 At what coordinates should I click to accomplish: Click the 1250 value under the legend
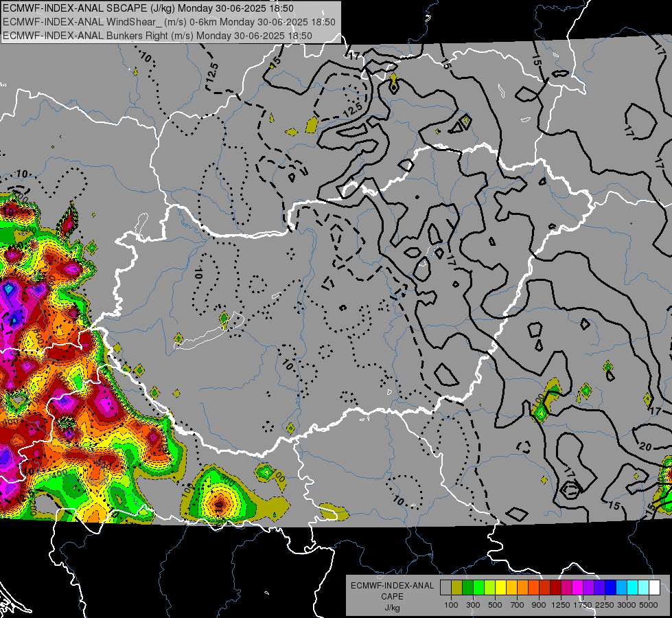(x=561, y=605)
